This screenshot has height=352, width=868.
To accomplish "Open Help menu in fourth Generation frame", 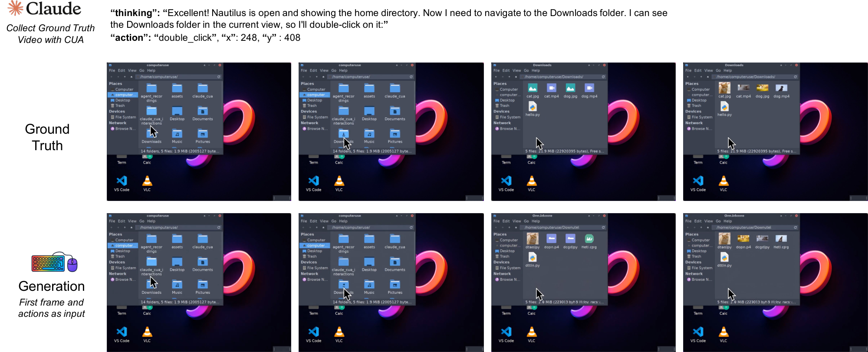I will [x=728, y=221].
